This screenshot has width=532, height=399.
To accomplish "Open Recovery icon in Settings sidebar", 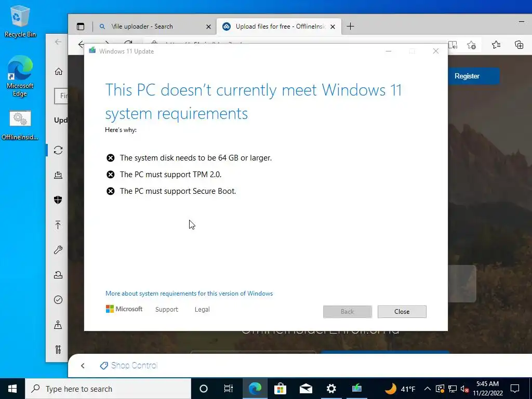I will pyautogui.click(x=58, y=274).
